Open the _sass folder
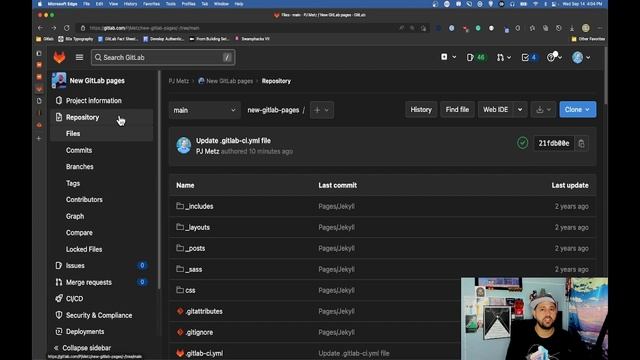 [x=193, y=269]
